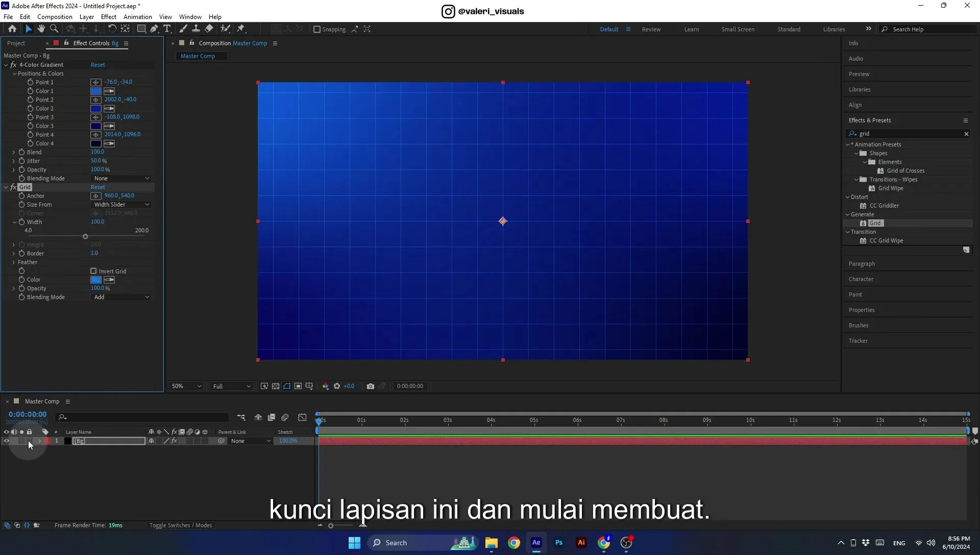980x555 pixels.
Task: Select the Type tool
Action: (x=167, y=29)
